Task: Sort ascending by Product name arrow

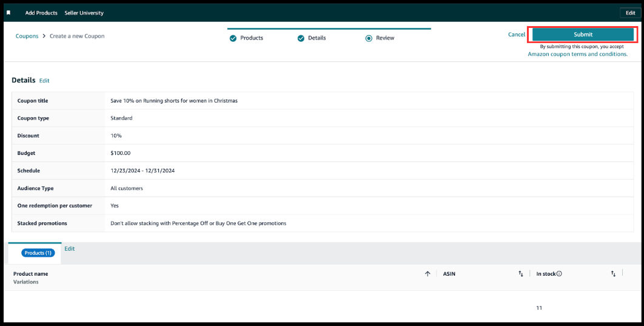Action: (x=428, y=274)
